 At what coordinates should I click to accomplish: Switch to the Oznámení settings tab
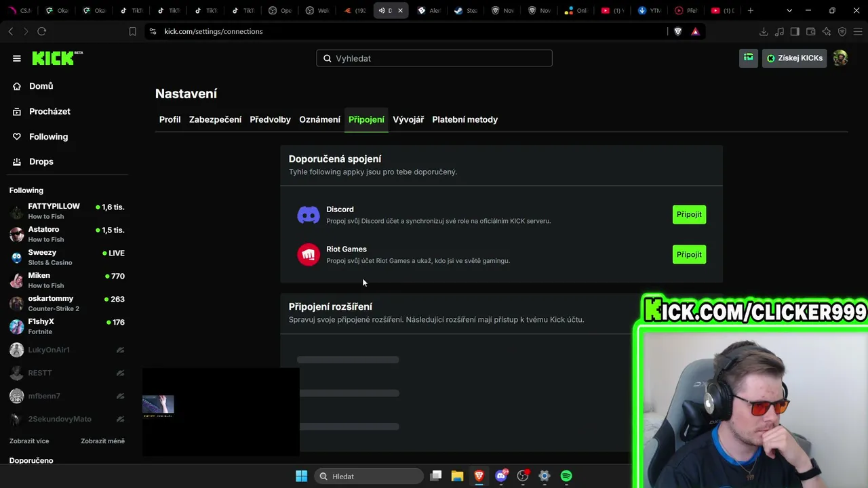319,119
